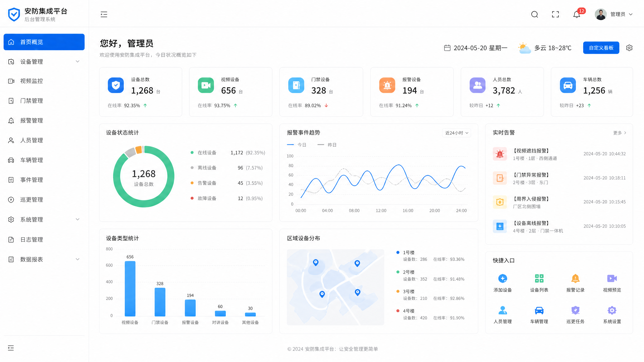Click the calendar icon beside the date
Image resolution: width=644 pixels, height=362 pixels.
coord(447,48)
